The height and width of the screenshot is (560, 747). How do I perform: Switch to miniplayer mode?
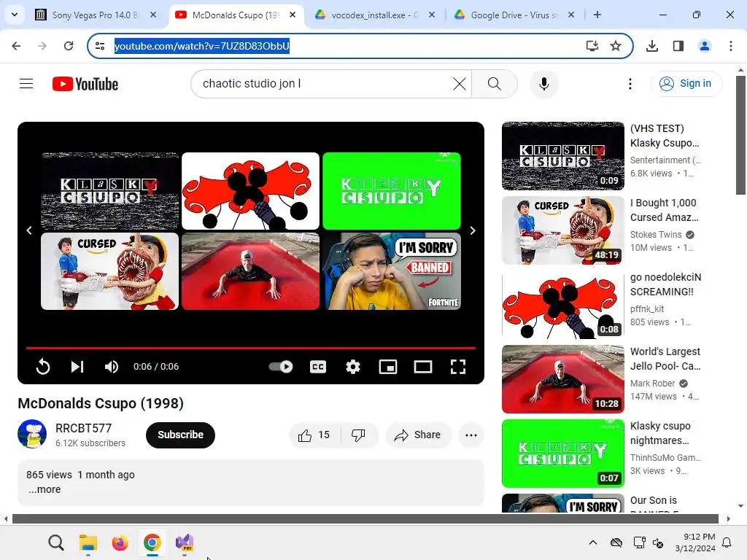[x=388, y=367]
